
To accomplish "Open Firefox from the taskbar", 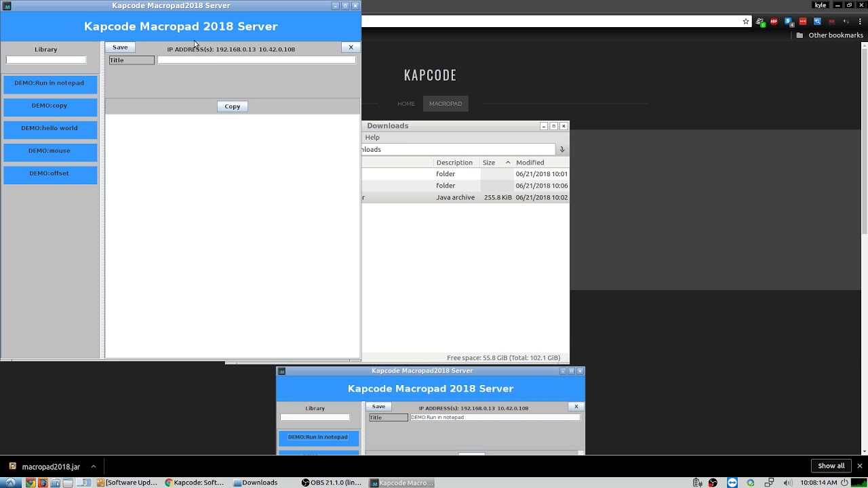I will pos(42,482).
